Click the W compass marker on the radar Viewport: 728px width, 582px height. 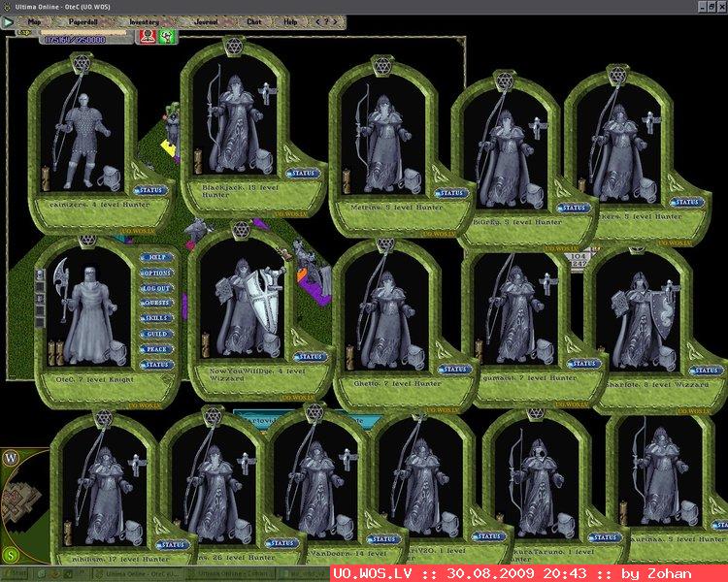tap(11, 459)
